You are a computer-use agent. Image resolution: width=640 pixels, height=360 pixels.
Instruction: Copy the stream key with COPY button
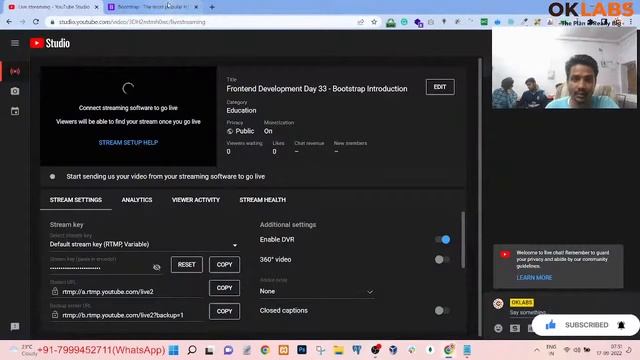pos(224,264)
